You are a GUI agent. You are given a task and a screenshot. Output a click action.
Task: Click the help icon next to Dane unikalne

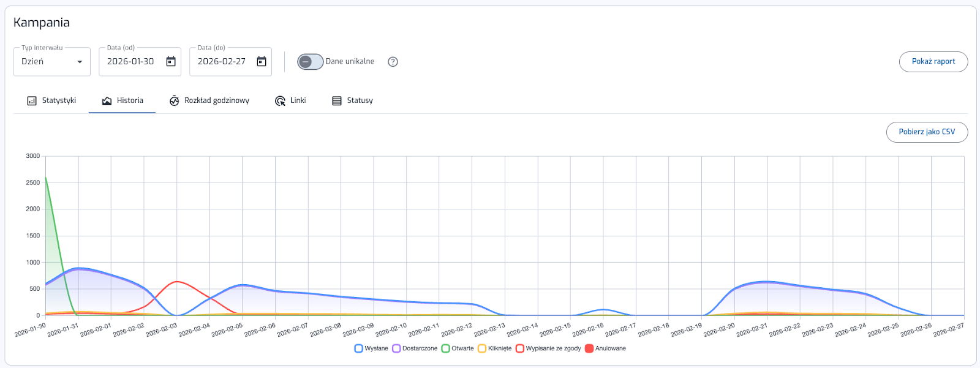(x=393, y=62)
